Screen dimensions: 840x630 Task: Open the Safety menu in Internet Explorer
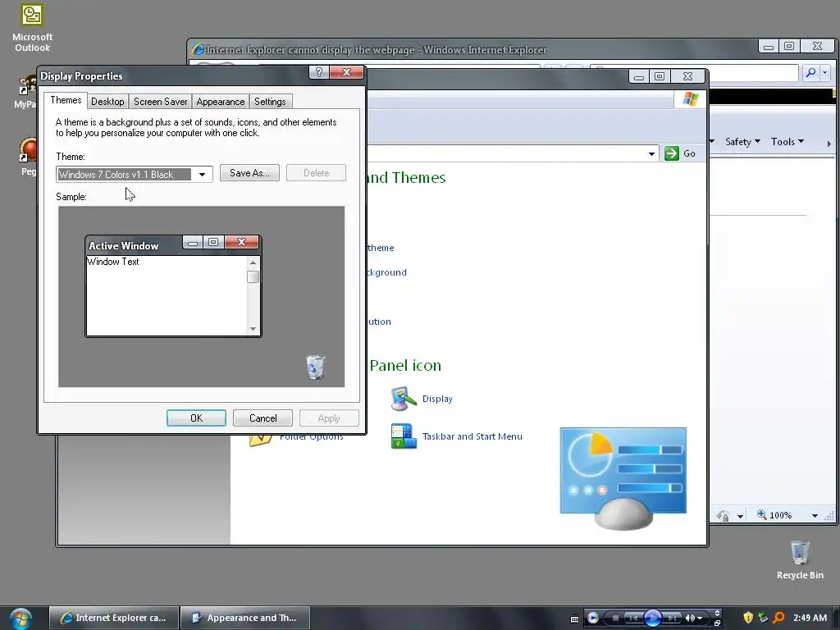click(742, 141)
